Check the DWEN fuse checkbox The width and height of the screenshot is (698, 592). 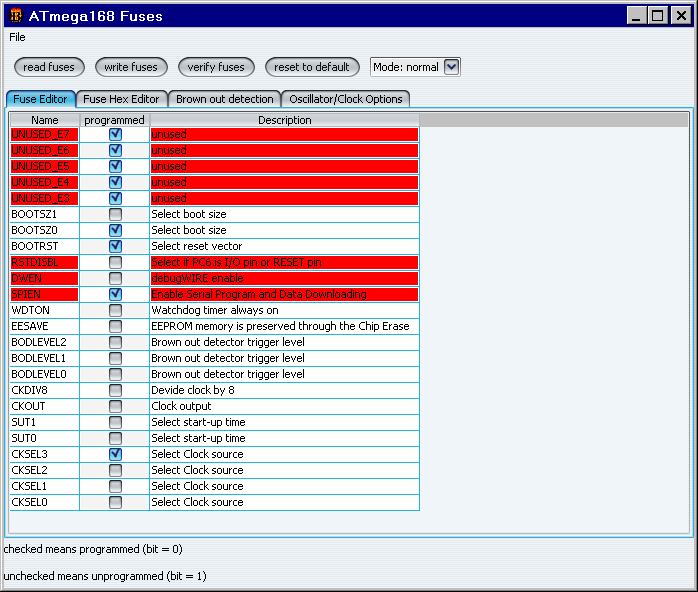tap(115, 279)
